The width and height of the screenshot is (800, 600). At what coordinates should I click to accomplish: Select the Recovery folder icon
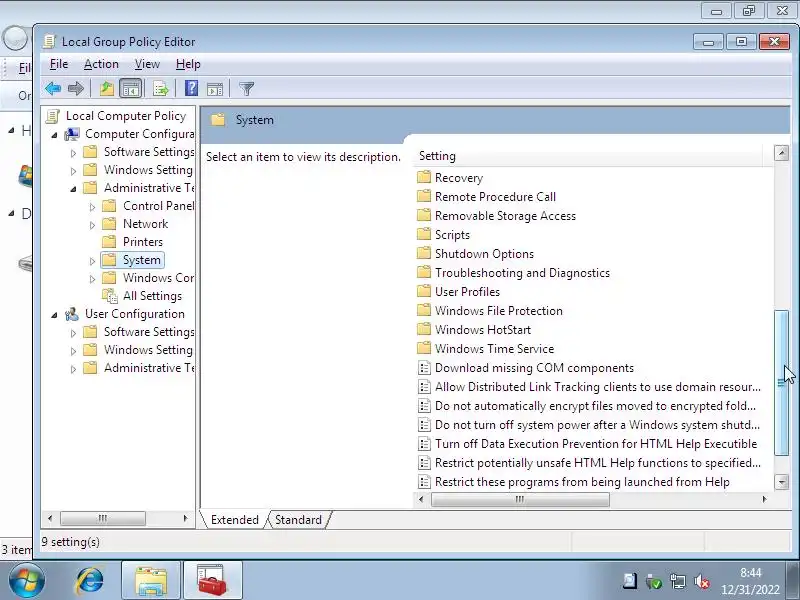(423, 178)
